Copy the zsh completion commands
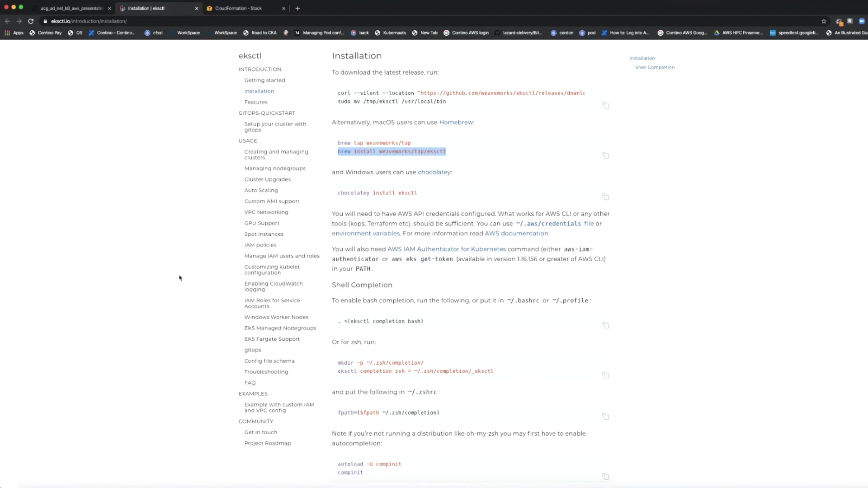The height and width of the screenshot is (488, 868). pos(605,375)
